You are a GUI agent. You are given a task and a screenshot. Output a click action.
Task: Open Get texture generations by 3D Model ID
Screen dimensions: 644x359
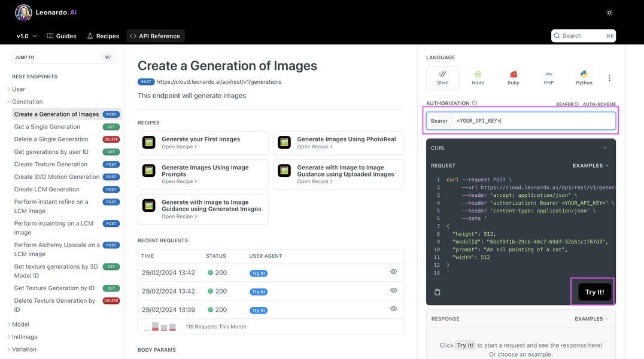pyautogui.click(x=67, y=271)
